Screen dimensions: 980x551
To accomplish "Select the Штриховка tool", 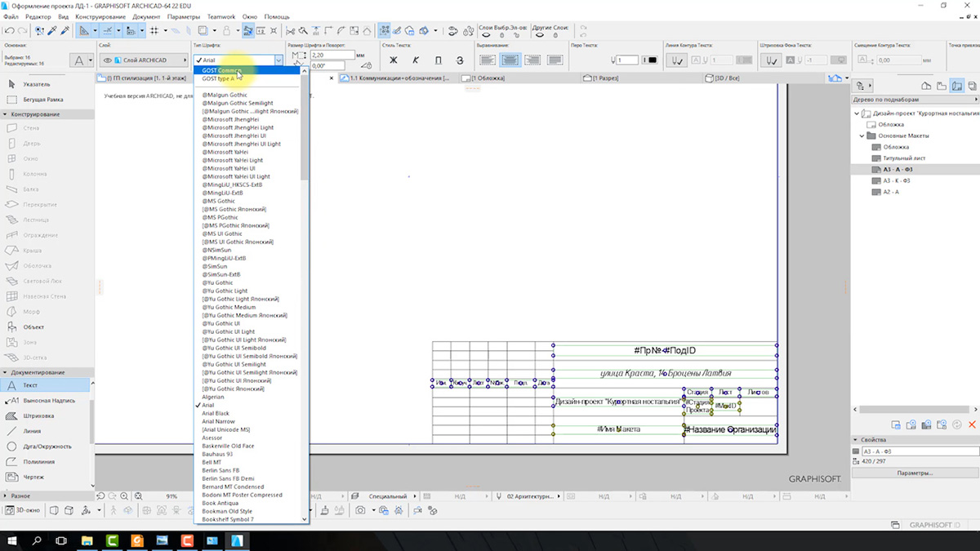I will [37, 415].
